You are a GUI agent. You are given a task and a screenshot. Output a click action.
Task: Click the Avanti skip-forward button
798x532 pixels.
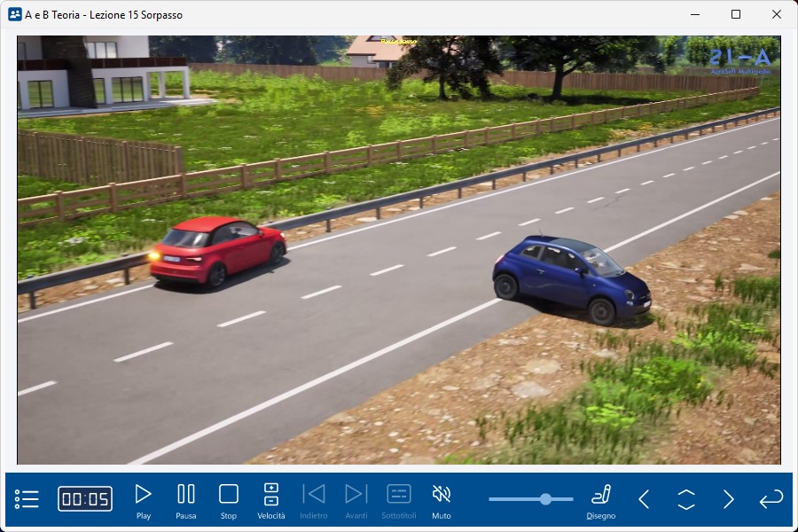point(356,500)
